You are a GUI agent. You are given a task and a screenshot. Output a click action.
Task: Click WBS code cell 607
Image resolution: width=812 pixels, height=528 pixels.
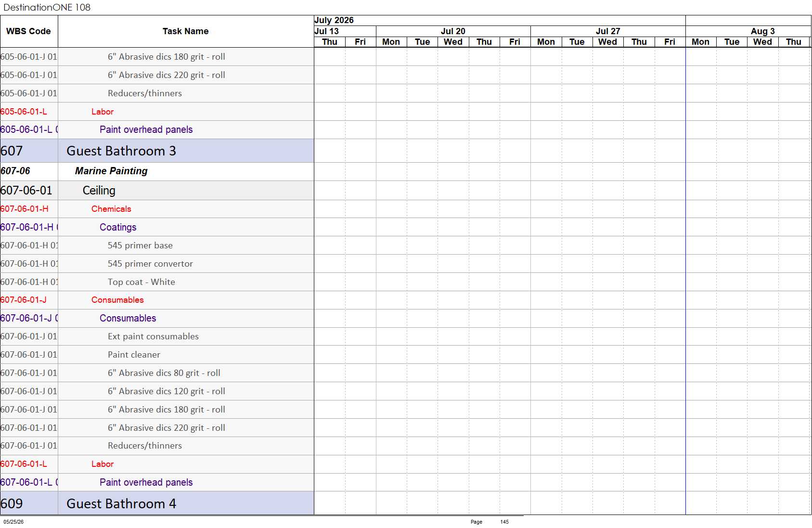pos(29,151)
